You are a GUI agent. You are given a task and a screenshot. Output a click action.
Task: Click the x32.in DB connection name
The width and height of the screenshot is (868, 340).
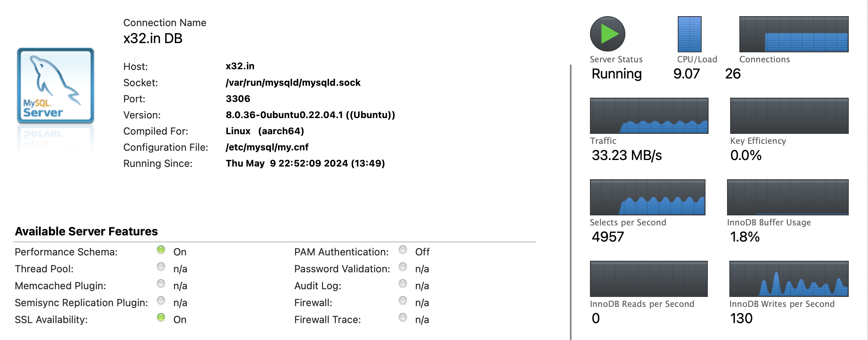coord(153,38)
